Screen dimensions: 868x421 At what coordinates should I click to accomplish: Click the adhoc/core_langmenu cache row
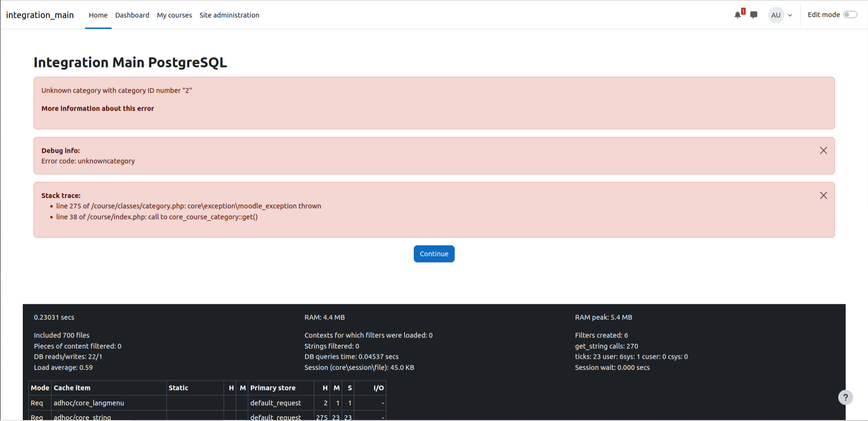(207, 403)
